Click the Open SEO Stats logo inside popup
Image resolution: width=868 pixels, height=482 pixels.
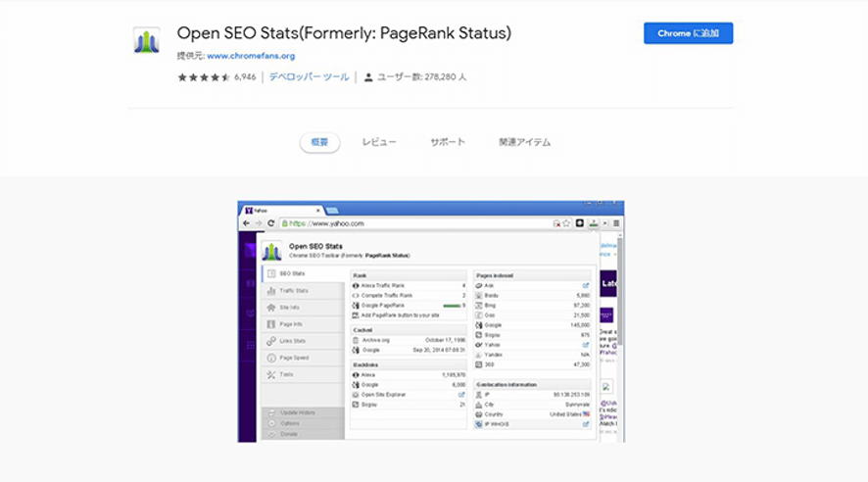point(271,251)
